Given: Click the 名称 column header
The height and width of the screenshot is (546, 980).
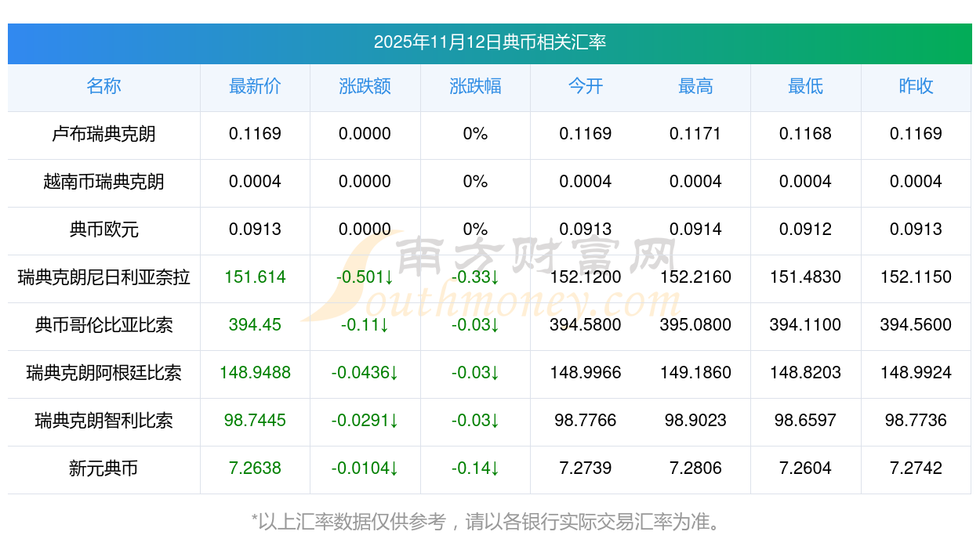Looking at the screenshot, I should click(103, 86).
